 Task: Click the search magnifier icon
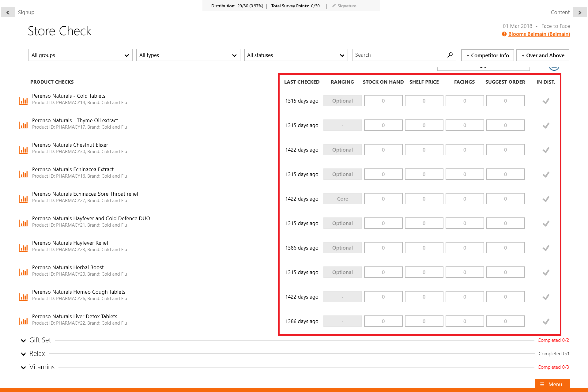pos(450,55)
